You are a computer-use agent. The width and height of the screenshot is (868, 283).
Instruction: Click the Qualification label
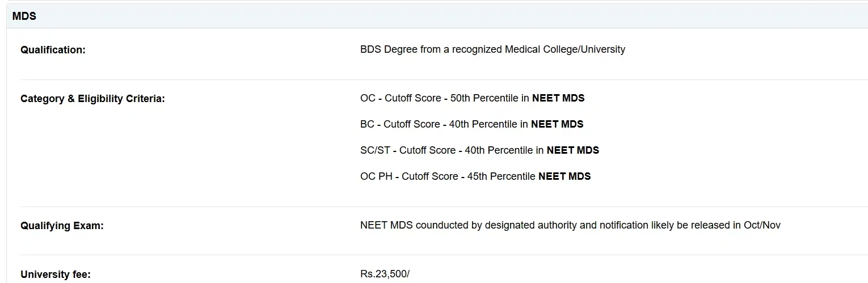[x=53, y=50]
